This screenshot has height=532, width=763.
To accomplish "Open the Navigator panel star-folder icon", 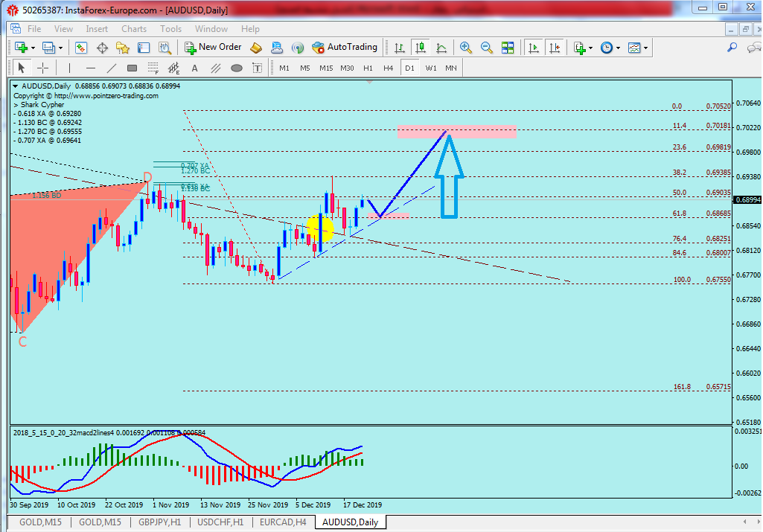I will coord(123,48).
